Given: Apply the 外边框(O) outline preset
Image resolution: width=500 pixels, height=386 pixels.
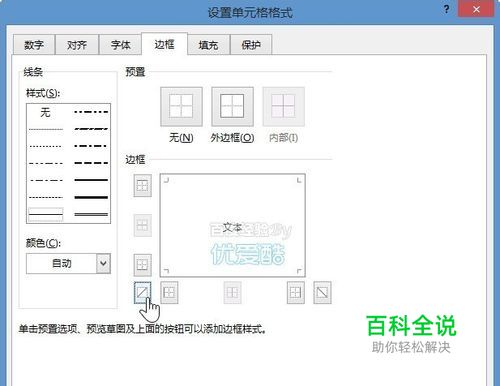Looking at the screenshot, I should [232, 107].
